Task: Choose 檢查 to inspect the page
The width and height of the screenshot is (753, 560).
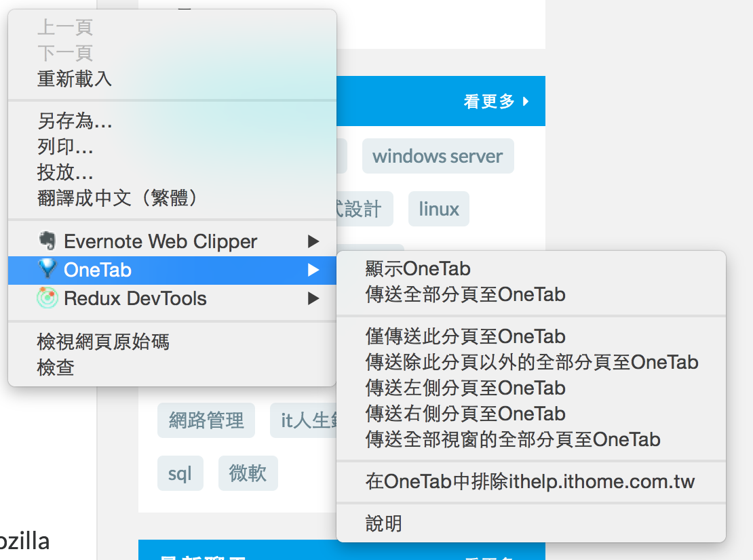Action: tap(172, 367)
